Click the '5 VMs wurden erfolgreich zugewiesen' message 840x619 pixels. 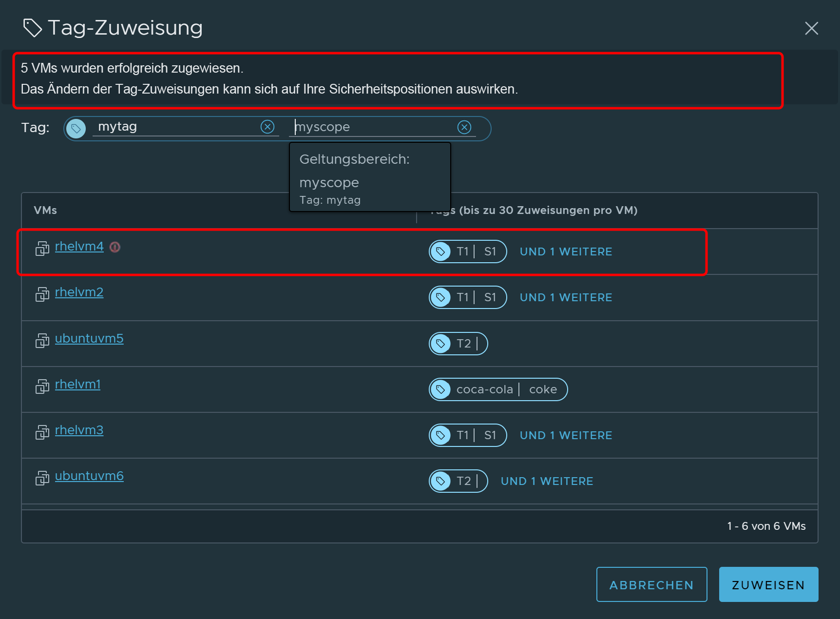click(x=132, y=68)
